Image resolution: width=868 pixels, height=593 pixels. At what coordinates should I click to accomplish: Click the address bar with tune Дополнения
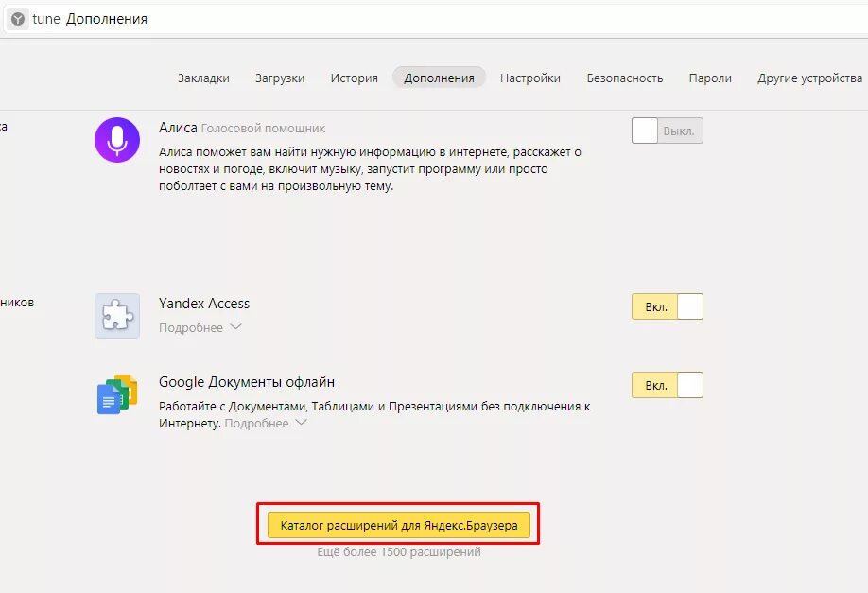click(434, 19)
